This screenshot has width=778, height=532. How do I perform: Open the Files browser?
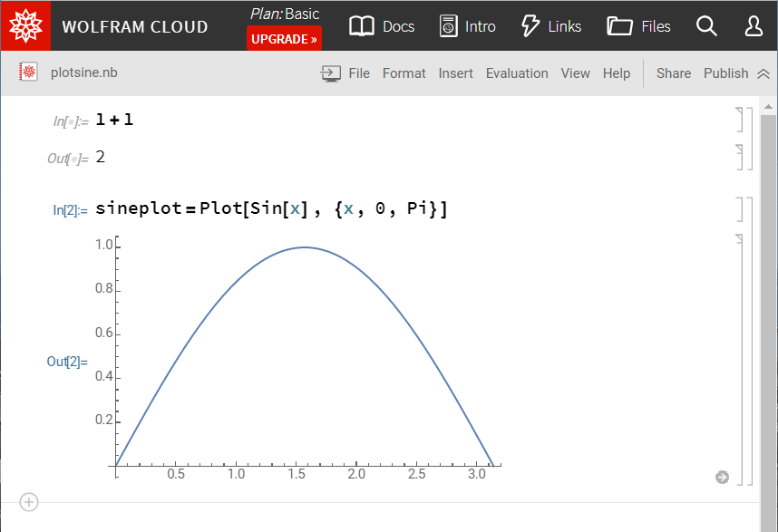tap(638, 26)
